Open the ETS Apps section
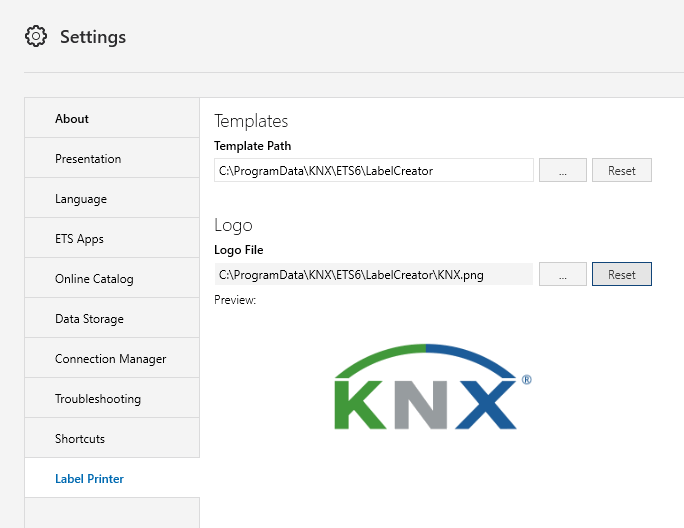 112,238
